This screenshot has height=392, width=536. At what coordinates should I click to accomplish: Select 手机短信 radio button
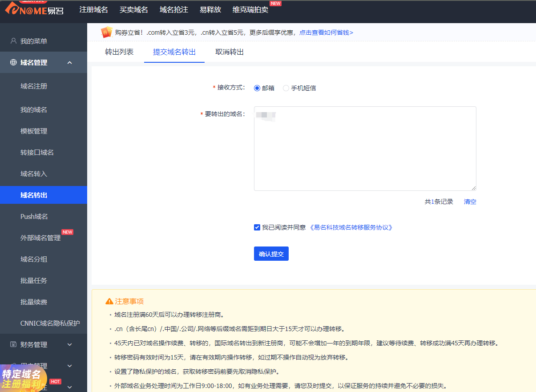[x=286, y=88]
